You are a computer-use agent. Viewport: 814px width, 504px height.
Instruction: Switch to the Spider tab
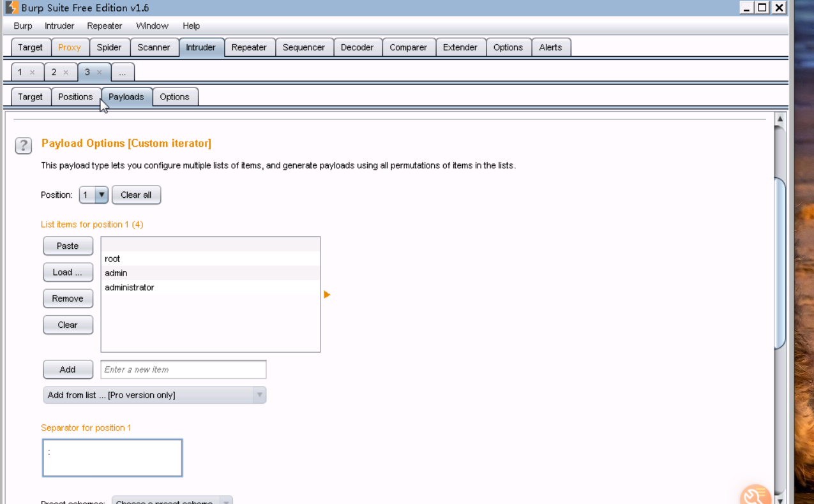point(109,47)
